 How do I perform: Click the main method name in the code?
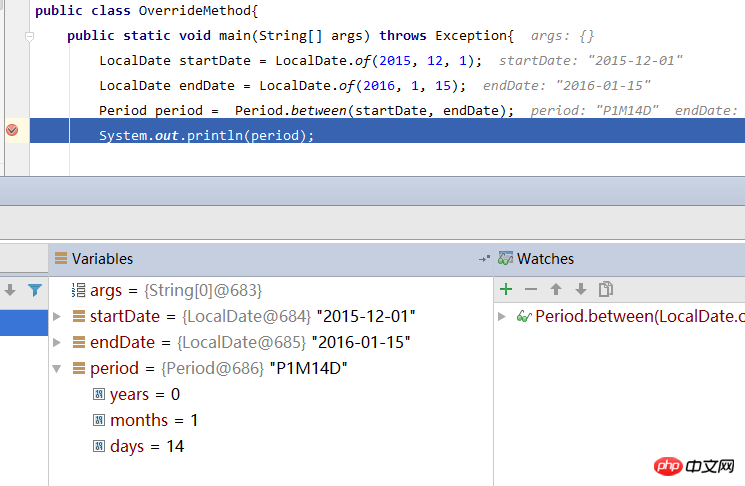click(235, 36)
